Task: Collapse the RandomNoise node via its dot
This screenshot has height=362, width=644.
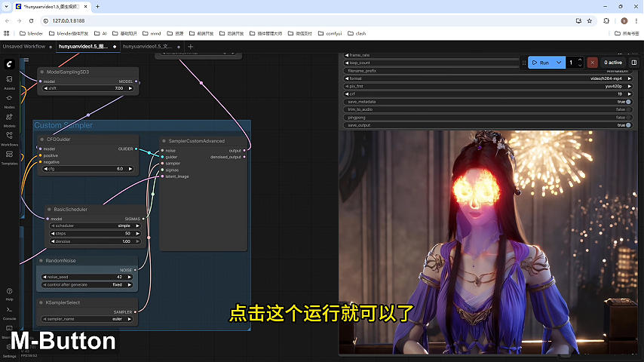Action: (x=41, y=260)
